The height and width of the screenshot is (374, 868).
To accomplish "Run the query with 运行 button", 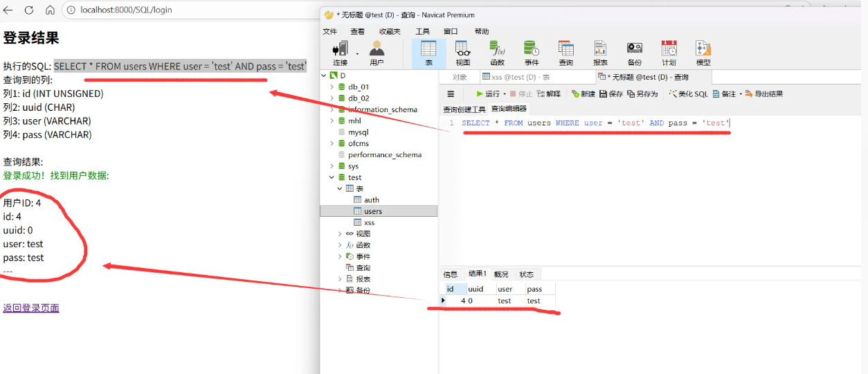I will (x=487, y=93).
